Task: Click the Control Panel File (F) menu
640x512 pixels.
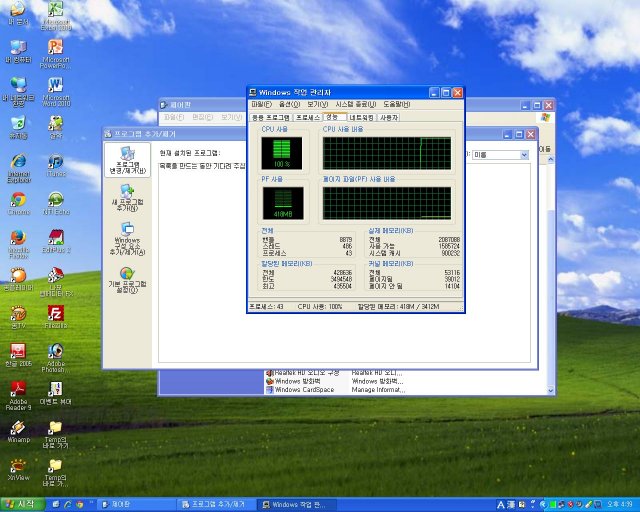Action: coord(174,118)
